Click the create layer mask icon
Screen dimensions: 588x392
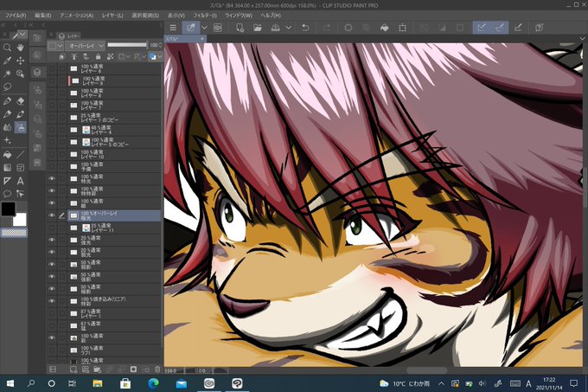point(133,370)
